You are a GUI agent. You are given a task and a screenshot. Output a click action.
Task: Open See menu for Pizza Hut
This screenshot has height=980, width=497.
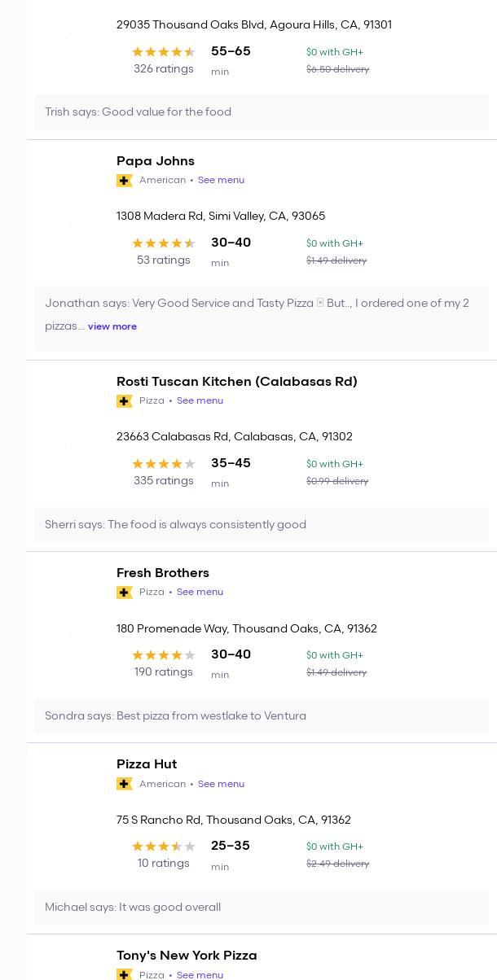coord(221,784)
